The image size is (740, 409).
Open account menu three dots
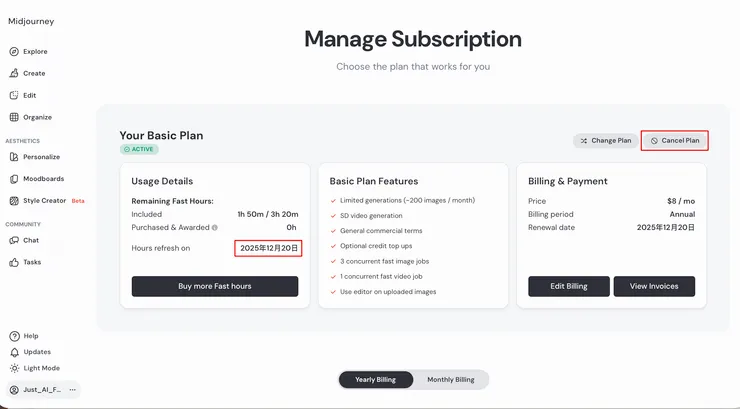pos(73,389)
